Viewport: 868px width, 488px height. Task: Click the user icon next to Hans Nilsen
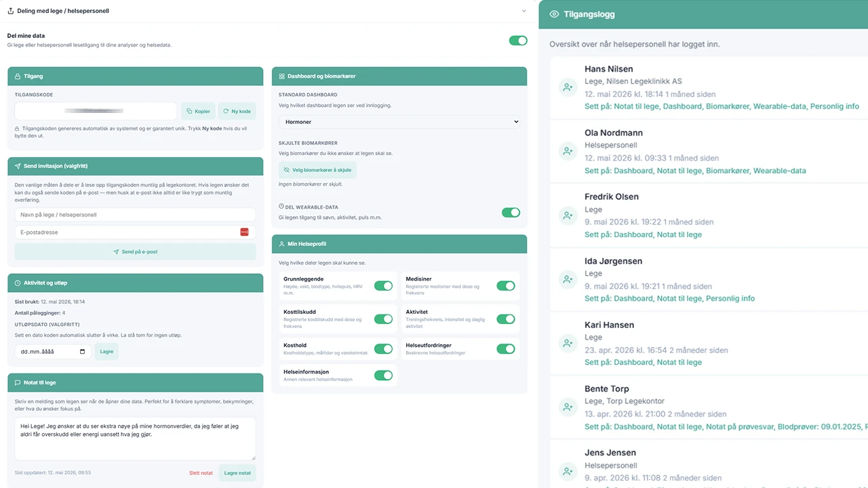point(567,87)
